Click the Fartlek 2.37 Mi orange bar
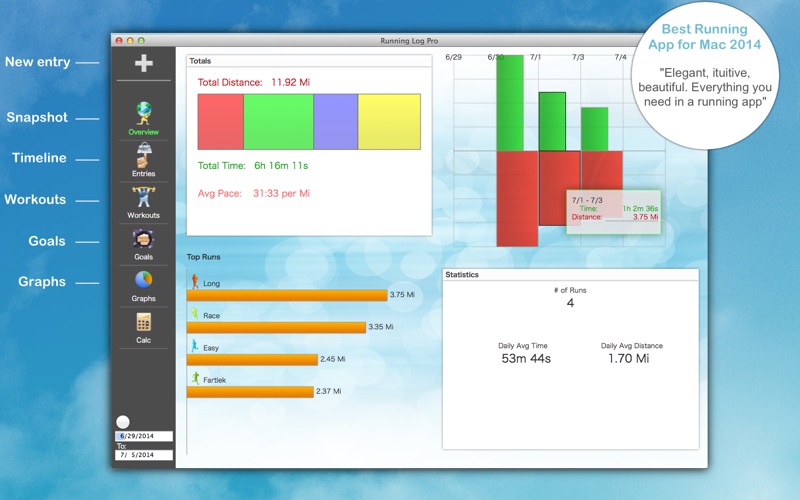The image size is (800, 500). (250, 392)
